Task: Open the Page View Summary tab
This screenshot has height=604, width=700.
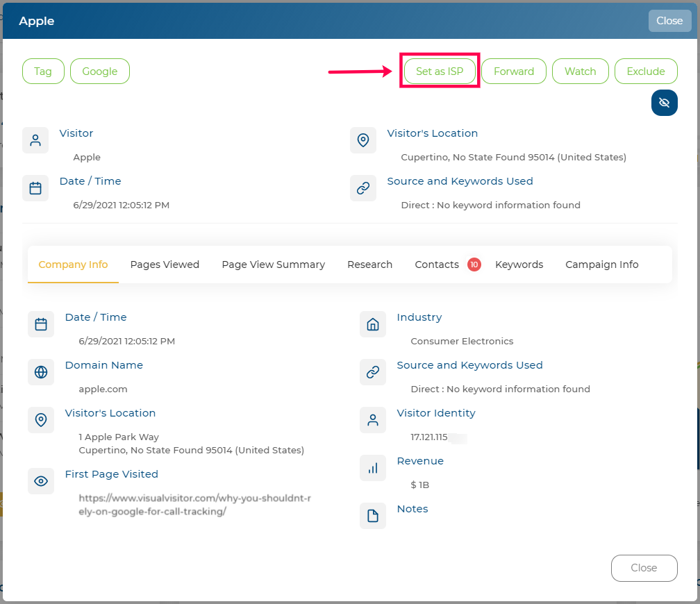Action: 273,265
